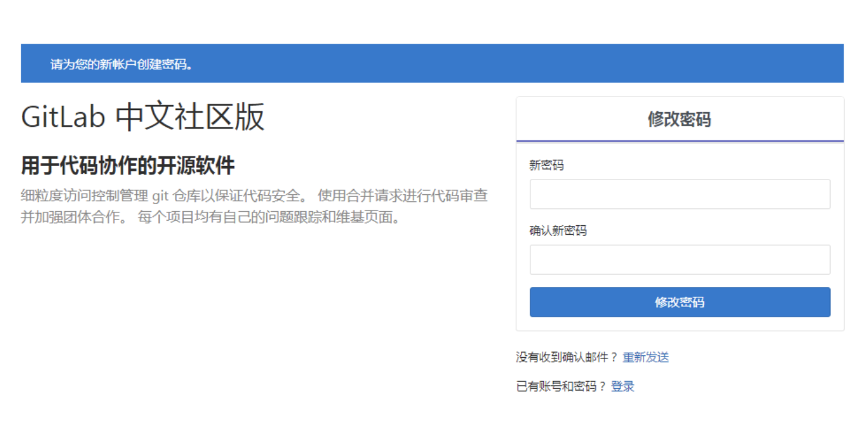The height and width of the screenshot is (426, 868).
Task: Follow the 登录 link
Action: pyautogui.click(x=622, y=386)
